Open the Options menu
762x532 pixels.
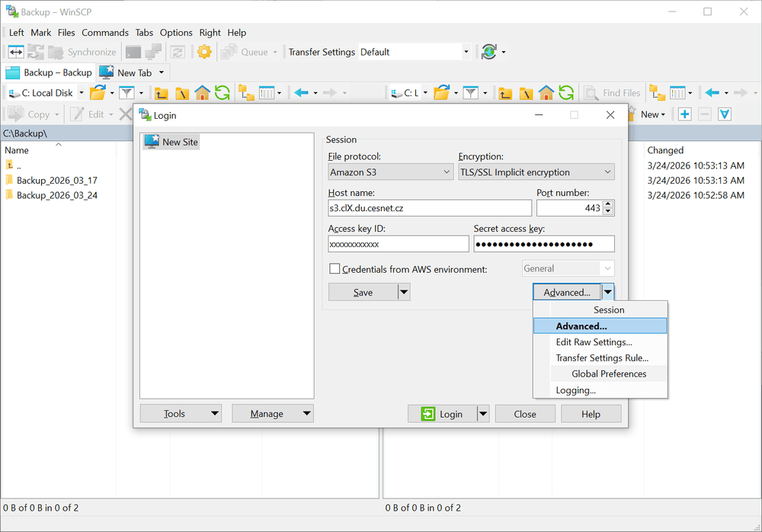(176, 33)
